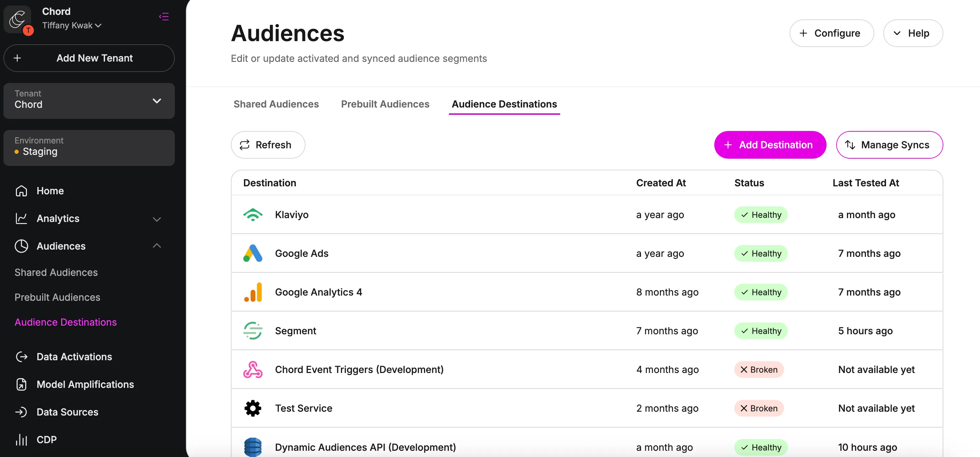Click the Data Sources arrow icon

click(x=21, y=412)
